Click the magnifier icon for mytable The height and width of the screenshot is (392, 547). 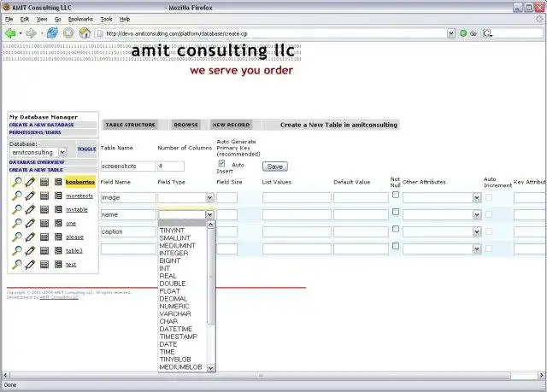pos(16,209)
